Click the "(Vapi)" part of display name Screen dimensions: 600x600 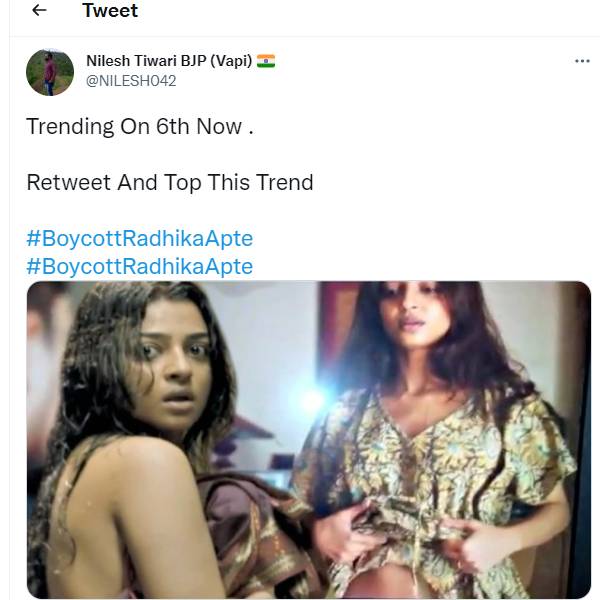click(x=231, y=61)
